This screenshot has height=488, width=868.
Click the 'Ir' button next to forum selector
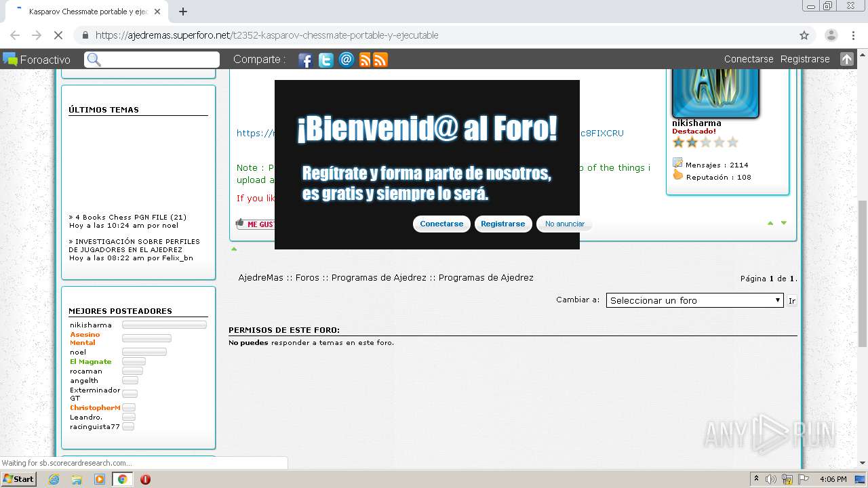(x=792, y=300)
